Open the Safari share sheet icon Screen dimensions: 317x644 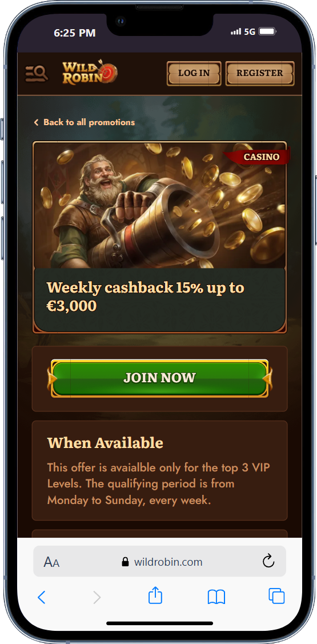click(155, 595)
